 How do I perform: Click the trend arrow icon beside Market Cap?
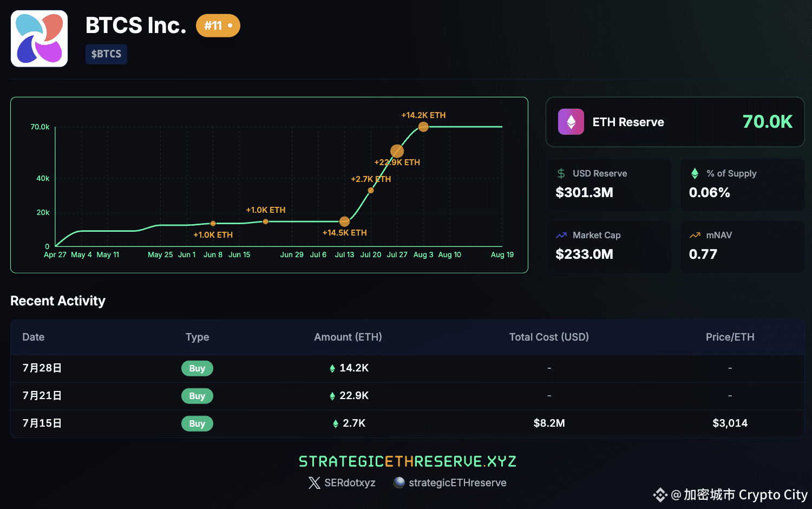pyautogui.click(x=561, y=235)
